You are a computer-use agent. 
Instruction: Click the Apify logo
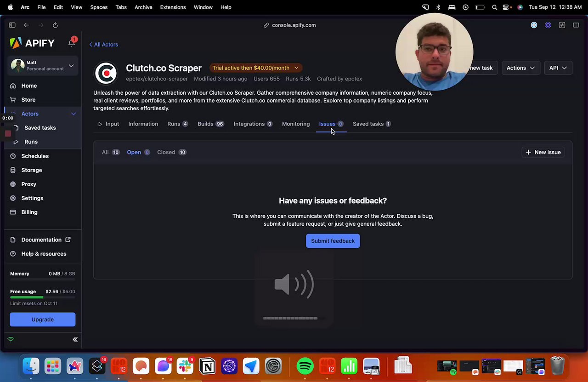pyautogui.click(x=32, y=43)
